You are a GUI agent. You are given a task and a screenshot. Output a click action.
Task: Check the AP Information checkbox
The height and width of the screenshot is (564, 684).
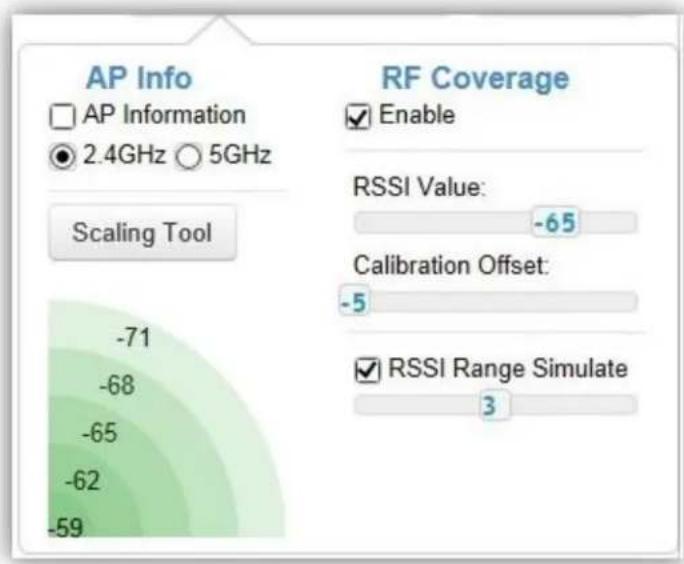click(x=62, y=116)
